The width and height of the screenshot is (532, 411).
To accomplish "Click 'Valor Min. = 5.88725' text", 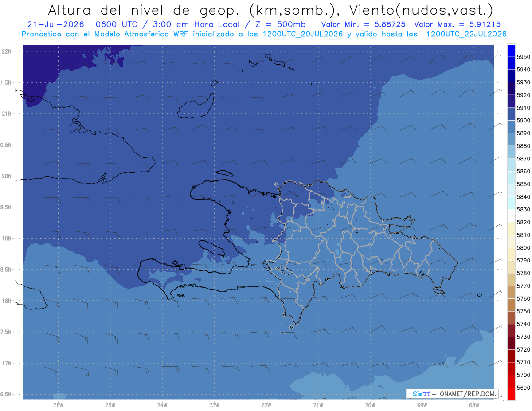I will click(363, 24).
